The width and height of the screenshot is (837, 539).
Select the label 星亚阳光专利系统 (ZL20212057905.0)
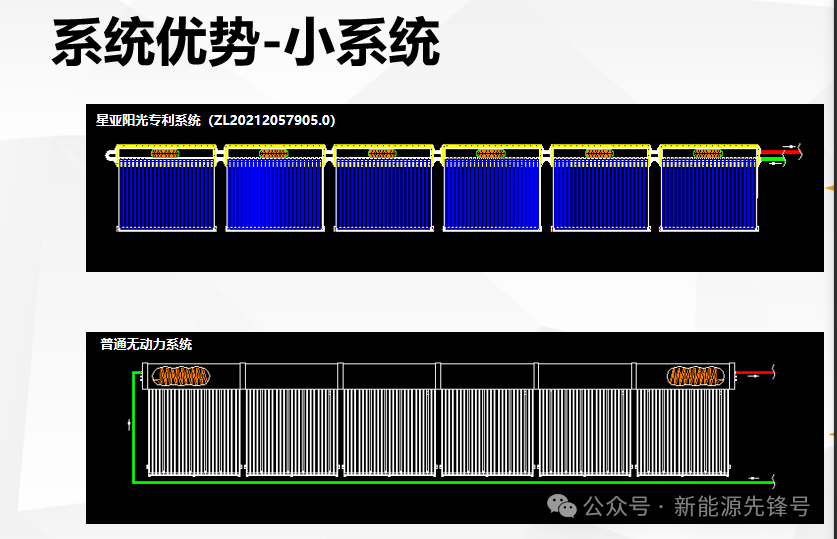(x=216, y=121)
